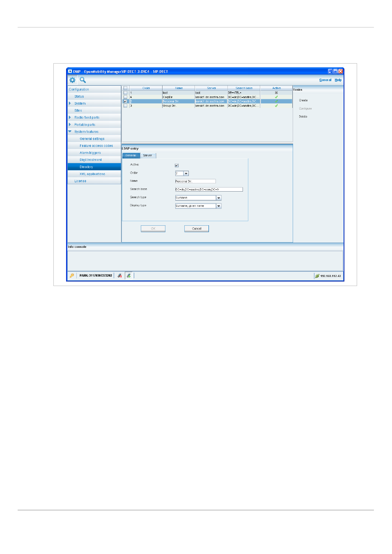Sort table by the Active column header
392x554 pixels.
[276, 88]
